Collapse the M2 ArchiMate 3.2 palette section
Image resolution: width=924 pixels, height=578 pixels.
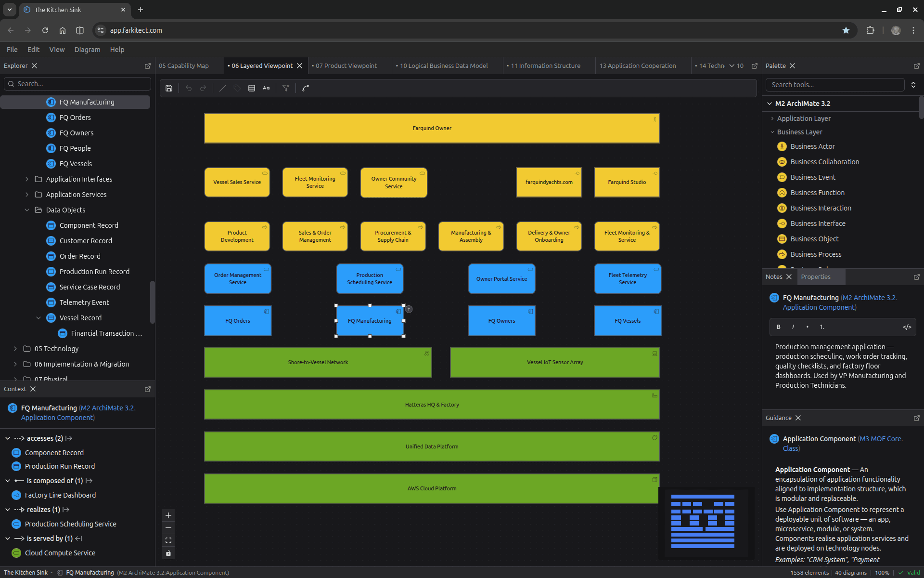770,104
